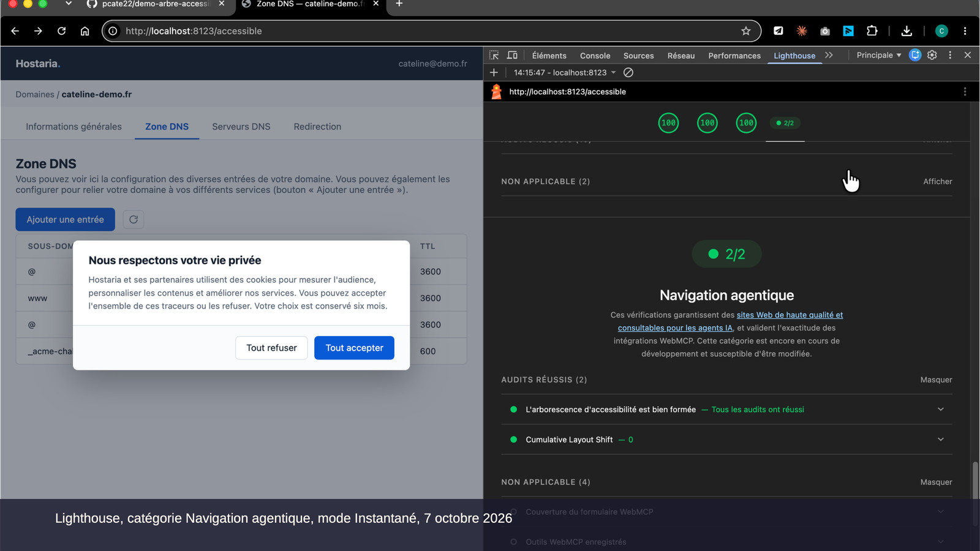This screenshot has width=980, height=551.
Task: Open the Principale context dropdown
Action: click(879, 55)
